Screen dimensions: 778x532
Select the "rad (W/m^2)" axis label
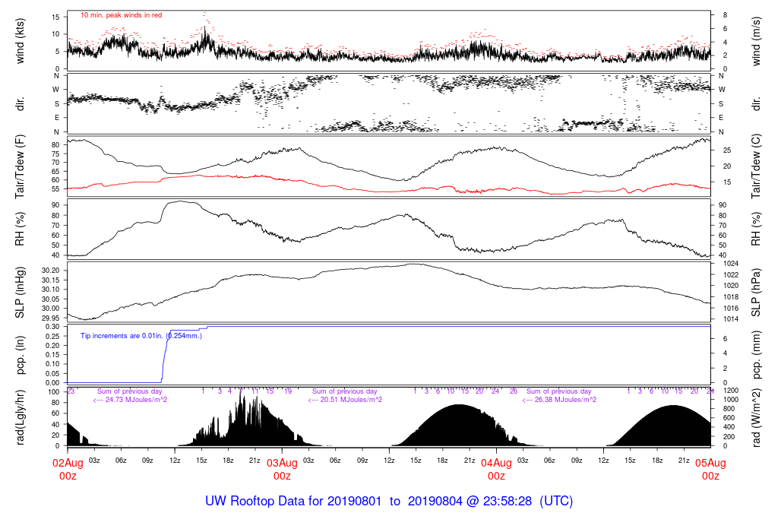[757, 416]
